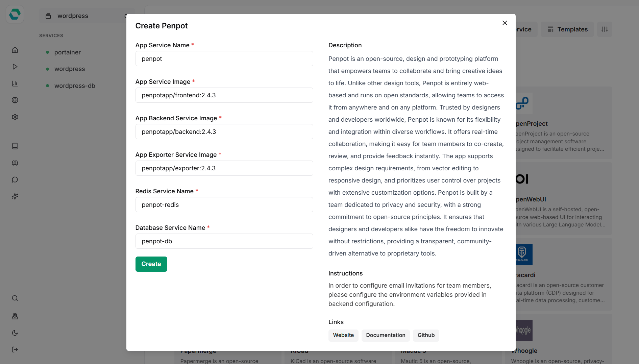The width and height of the screenshot is (639, 364).
Task: Click the home icon in sidebar
Action: 15,50
